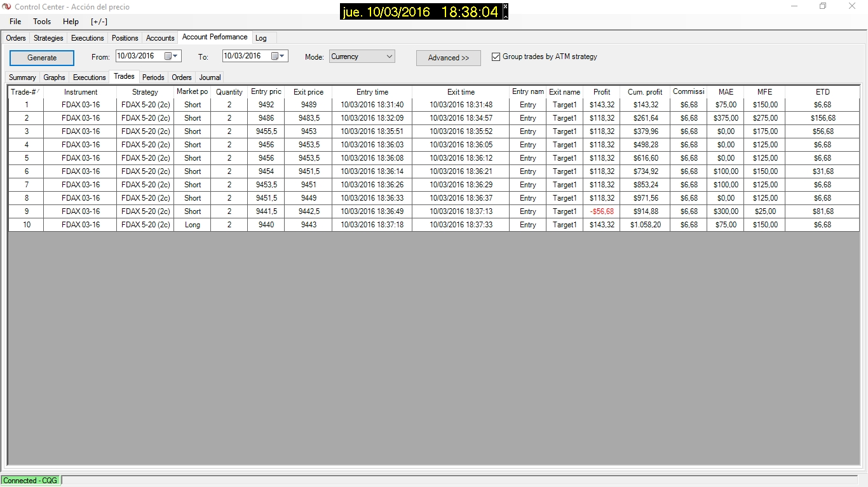Sort by Exit time column header

[461, 92]
